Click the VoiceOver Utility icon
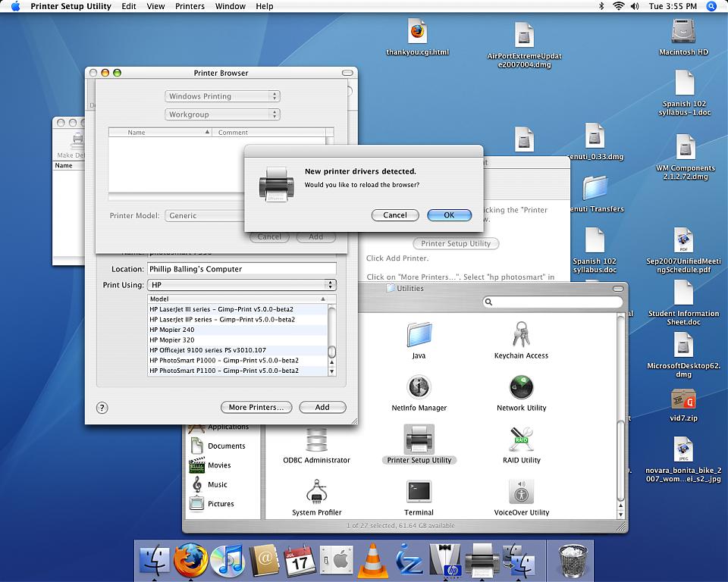 pyautogui.click(x=521, y=492)
